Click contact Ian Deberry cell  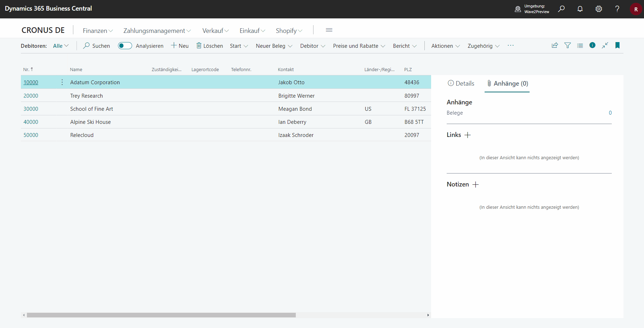(x=292, y=122)
